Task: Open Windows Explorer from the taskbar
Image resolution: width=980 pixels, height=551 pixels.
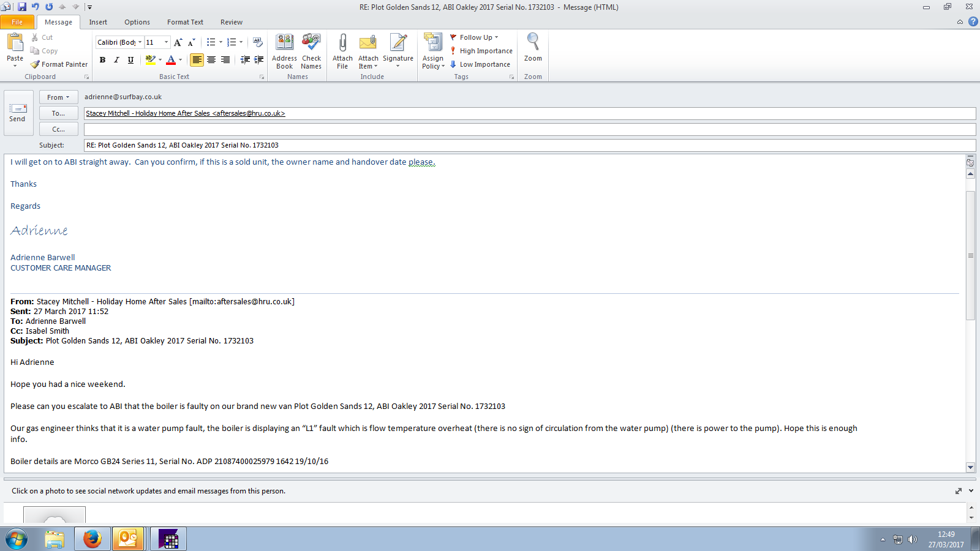Action: (x=55, y=539)
